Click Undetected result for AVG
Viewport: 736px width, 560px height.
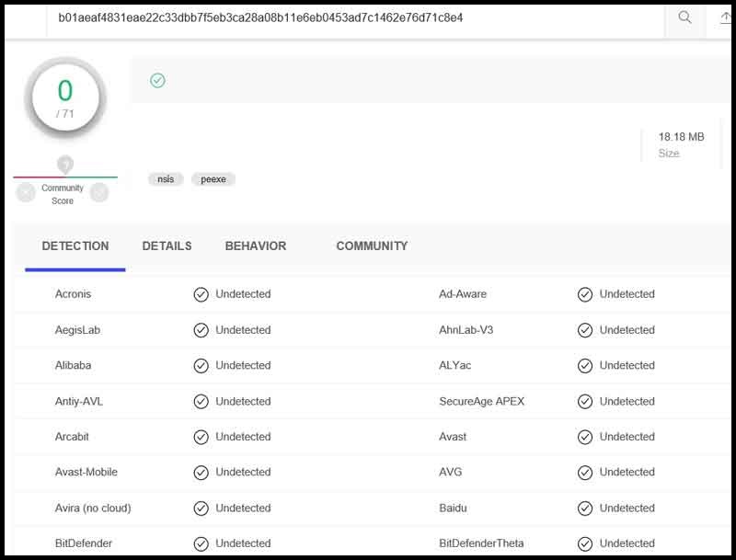(x=627, y=472)
